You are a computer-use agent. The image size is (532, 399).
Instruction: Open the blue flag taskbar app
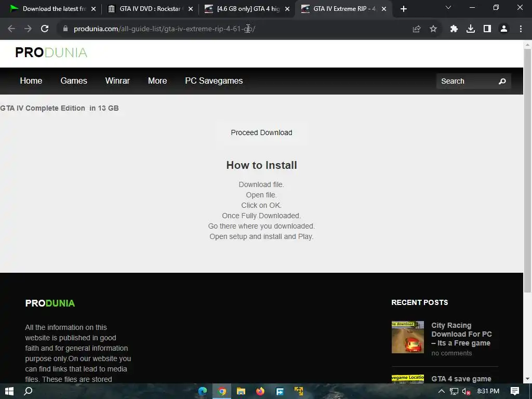point(280,392)
